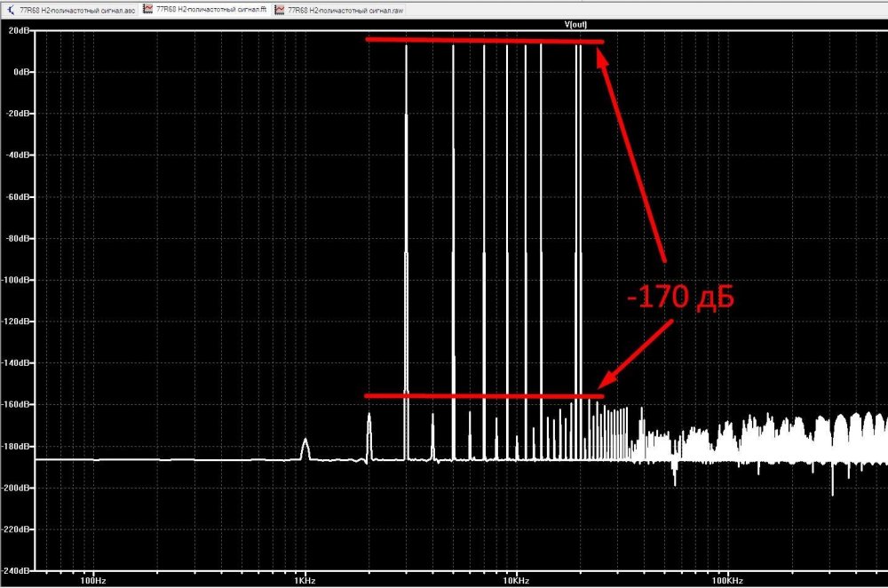
Task: Open the .fft spectrum tab
Action: 211,9
